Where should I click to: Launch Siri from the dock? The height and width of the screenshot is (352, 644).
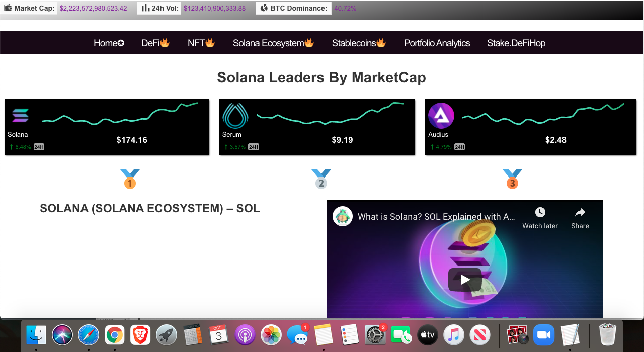click(62, 335)
